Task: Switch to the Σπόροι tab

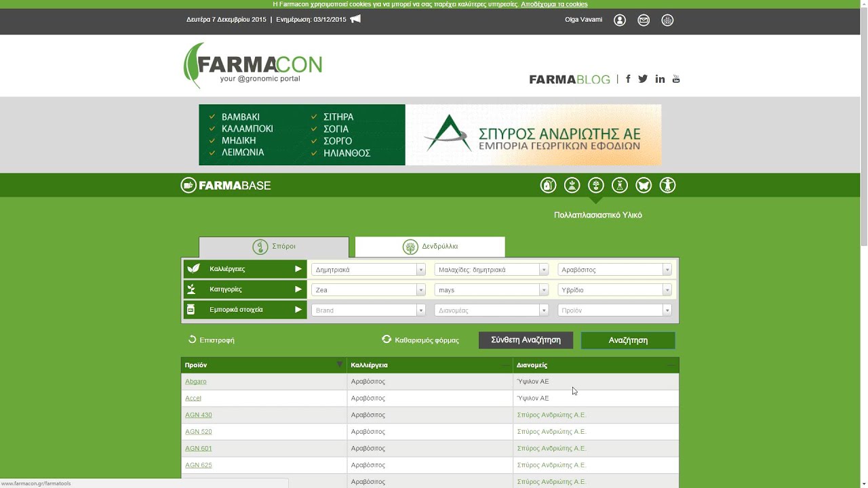Action: pos(274,247)
